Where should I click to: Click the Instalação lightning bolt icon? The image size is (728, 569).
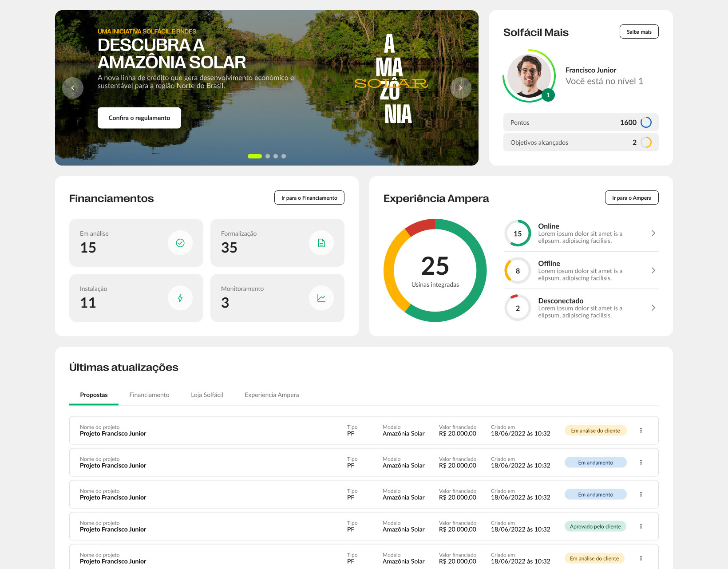[180, 298]
